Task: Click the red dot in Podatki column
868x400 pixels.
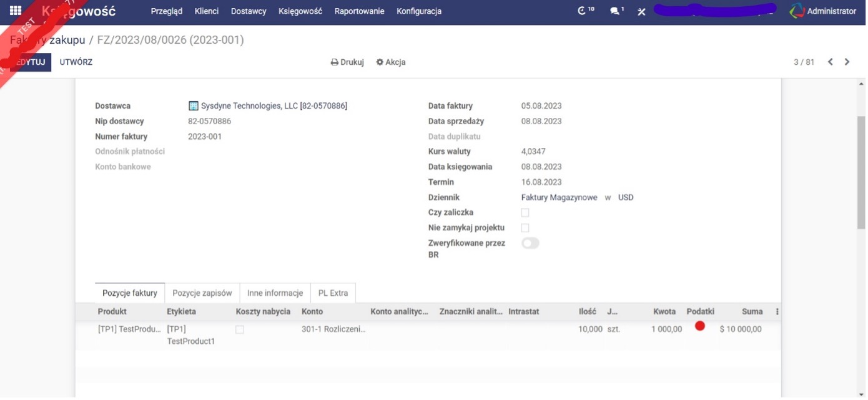Action: point(700,326)
